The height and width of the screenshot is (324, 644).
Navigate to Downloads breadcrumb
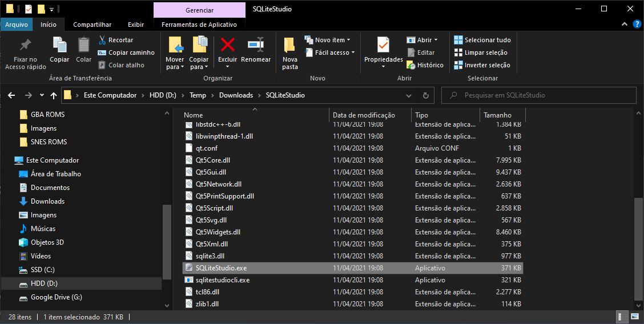236,95
